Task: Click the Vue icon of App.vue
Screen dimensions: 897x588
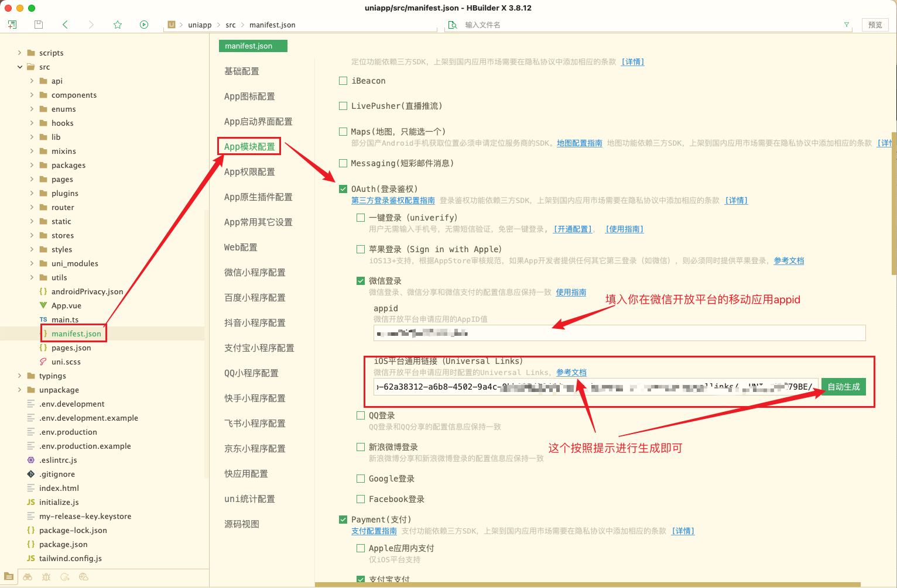Action: (x=43, y=305)
